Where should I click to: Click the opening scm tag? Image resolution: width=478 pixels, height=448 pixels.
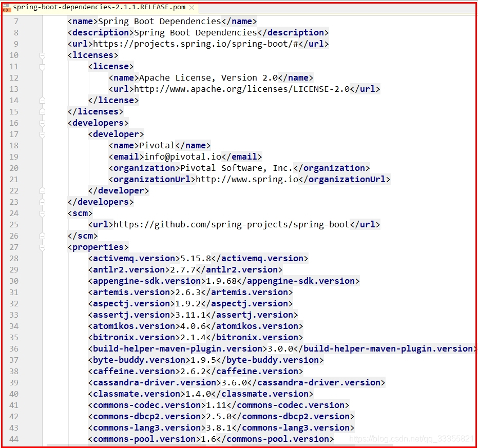tap(80, 213)
